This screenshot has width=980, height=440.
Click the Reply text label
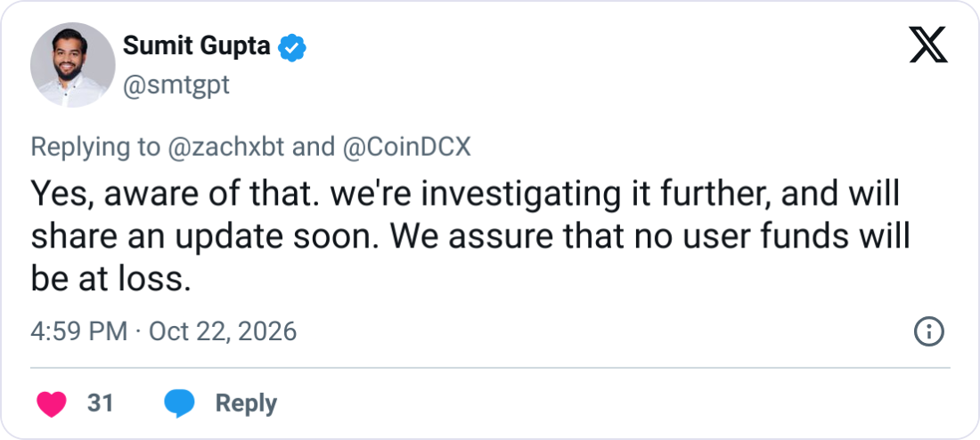pos(246,404)
